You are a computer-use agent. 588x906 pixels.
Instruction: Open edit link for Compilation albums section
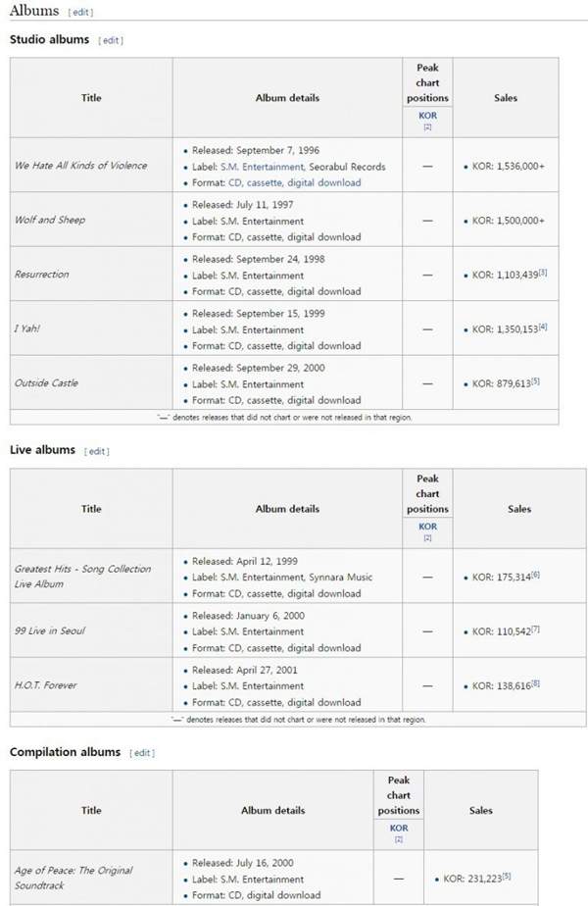coord(142,753)
